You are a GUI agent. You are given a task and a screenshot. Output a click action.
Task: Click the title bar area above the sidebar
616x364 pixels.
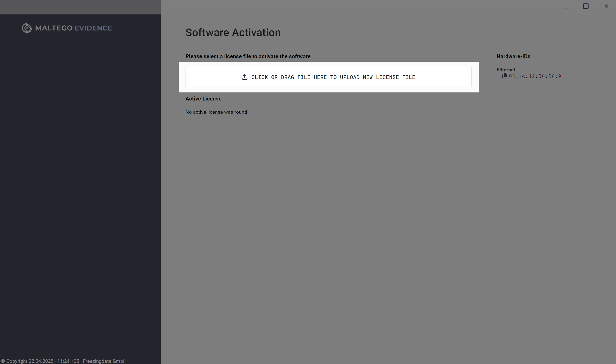pyautogui.click(x=80, y=7)
